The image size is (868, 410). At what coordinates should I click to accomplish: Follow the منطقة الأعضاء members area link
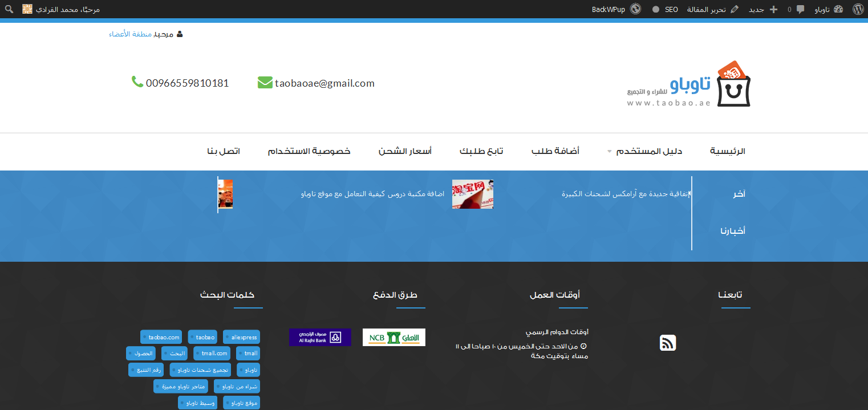pyautogui.click(x=131, y=34)
